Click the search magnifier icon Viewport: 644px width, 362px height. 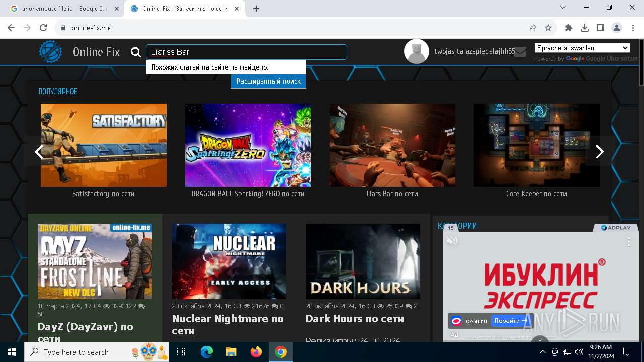[135, 52]
